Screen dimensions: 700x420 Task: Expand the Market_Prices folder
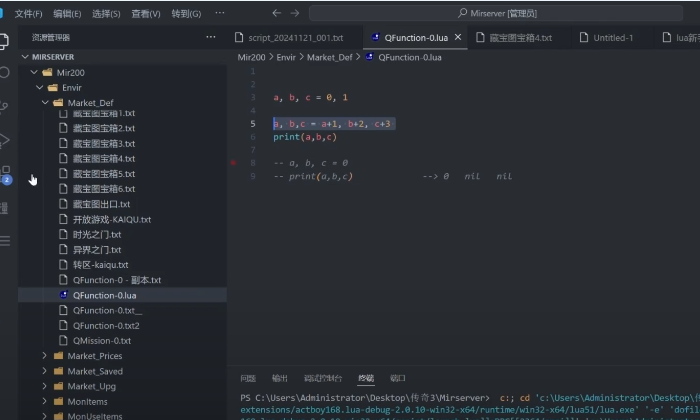[45, 356]
